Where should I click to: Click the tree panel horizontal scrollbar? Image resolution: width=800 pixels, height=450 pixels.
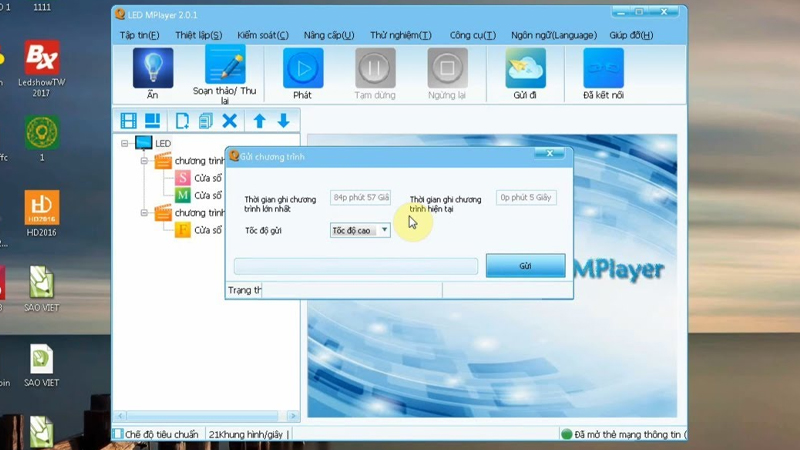coord(202,416)
